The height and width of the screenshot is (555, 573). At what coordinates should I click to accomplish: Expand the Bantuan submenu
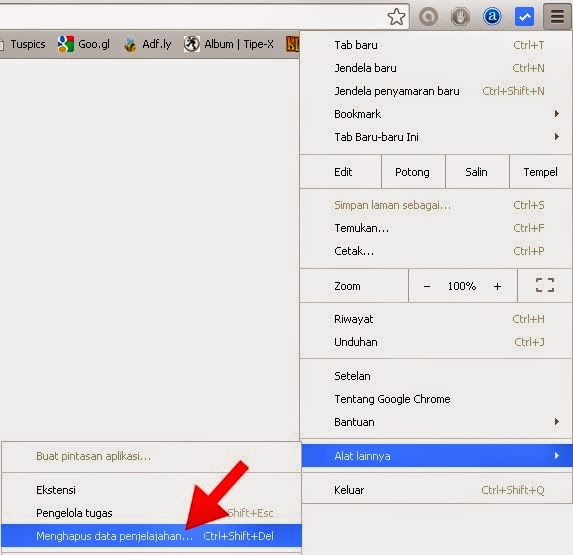coord(436,422)
